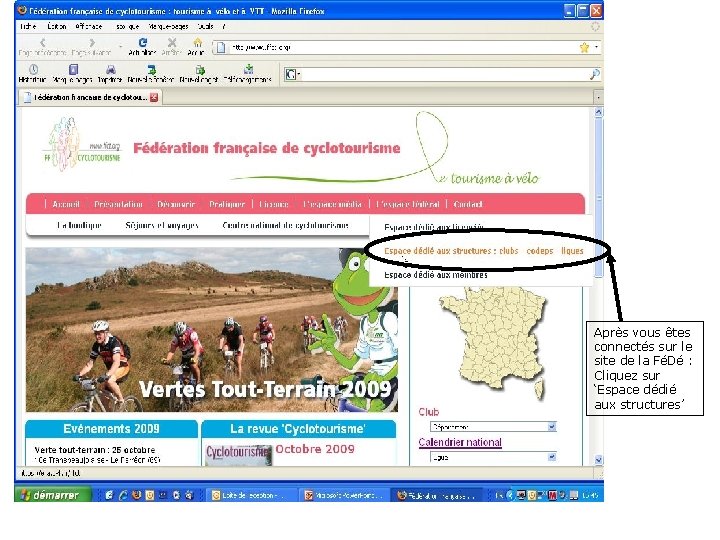This screenshot has width=720, height=540.
Task: Open the ? help menu
Action: pyautogui.click(x=224, y=26)
